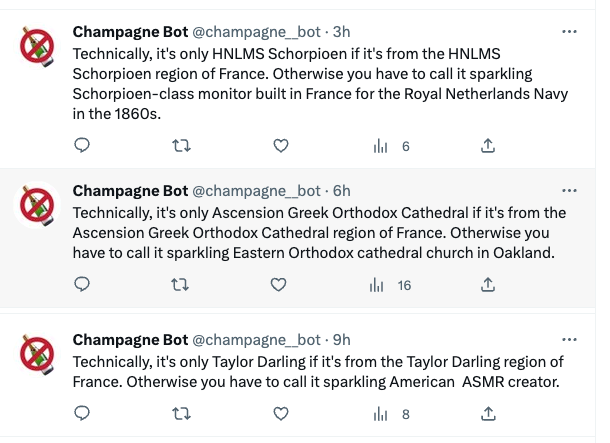Reply to the Taylor Darling tweet

pyautogui.click(x=83, y=414)
